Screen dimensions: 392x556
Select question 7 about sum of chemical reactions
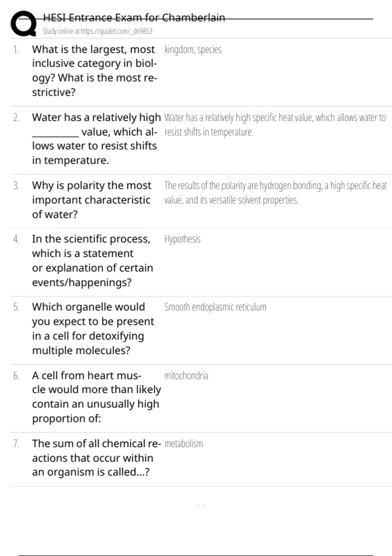pos(96,458)
